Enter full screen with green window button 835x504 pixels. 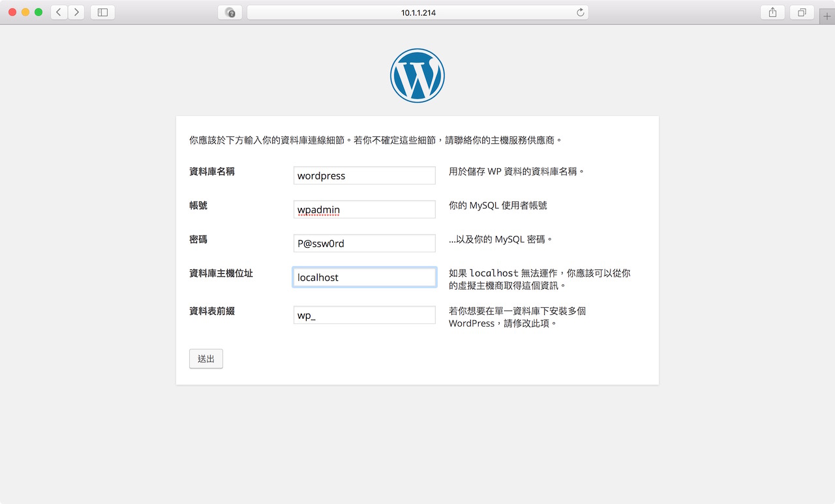(x=38, y=12)
